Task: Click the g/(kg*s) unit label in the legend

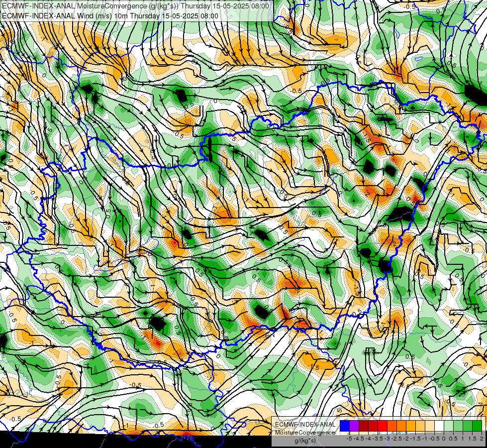Action: tap(305, 441)
